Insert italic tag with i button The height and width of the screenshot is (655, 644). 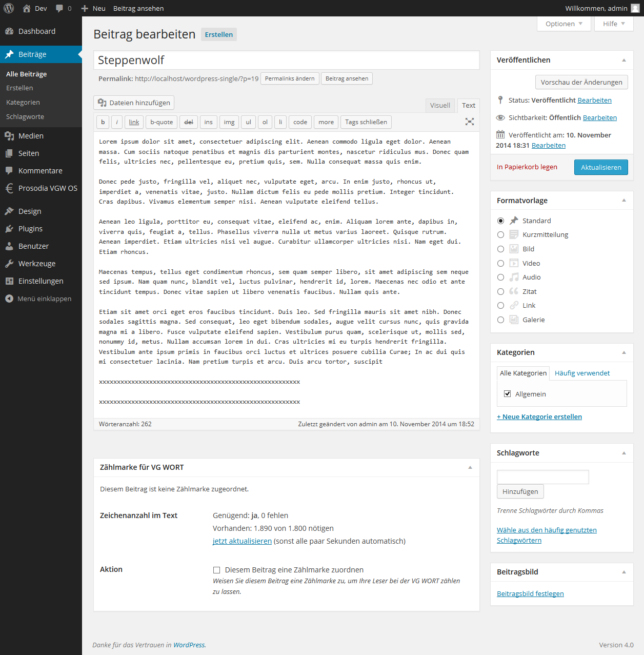tap(117, 122)
